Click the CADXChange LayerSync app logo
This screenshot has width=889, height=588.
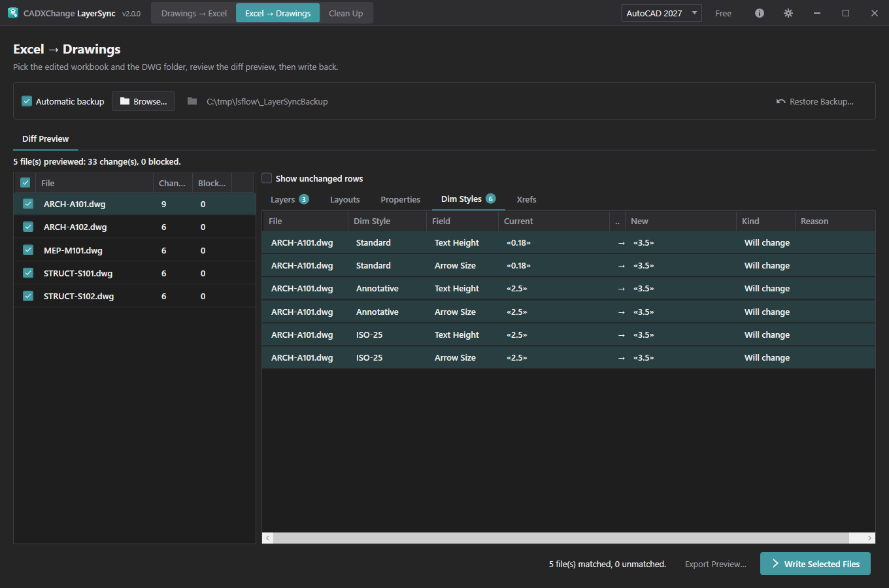point(13,12)
